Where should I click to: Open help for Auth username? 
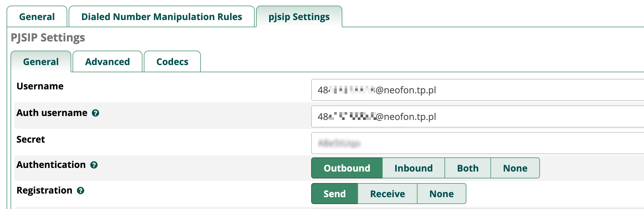[96, 113]
